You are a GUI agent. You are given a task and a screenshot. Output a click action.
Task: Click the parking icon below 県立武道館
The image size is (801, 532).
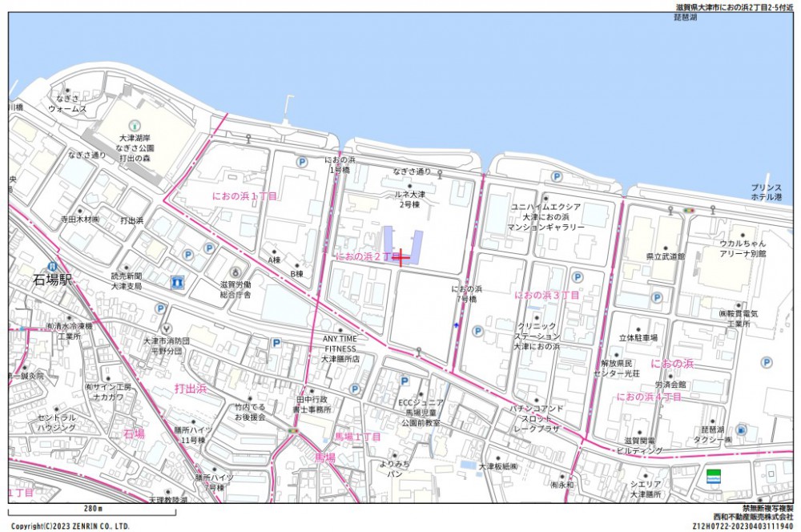tap(657, 297)
